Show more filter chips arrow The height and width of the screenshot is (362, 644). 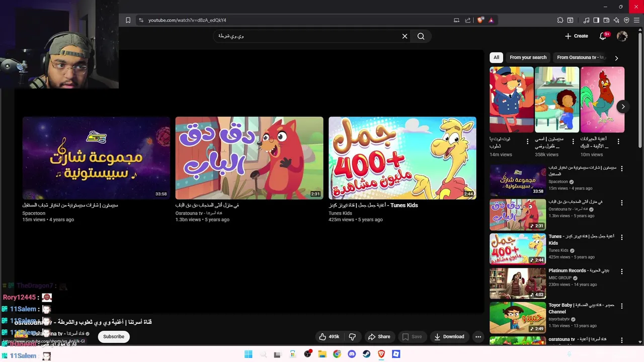click(616, 58)
